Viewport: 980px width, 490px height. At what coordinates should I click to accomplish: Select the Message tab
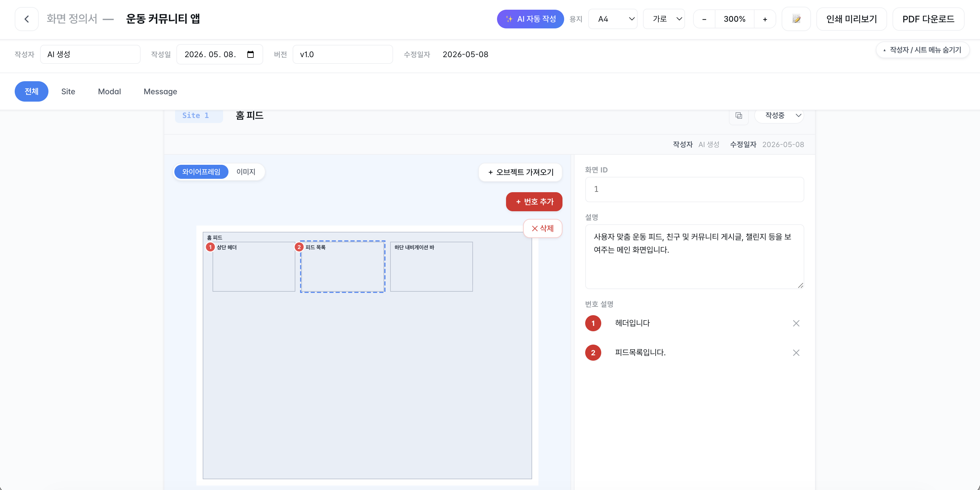click(x=161, y=91)
